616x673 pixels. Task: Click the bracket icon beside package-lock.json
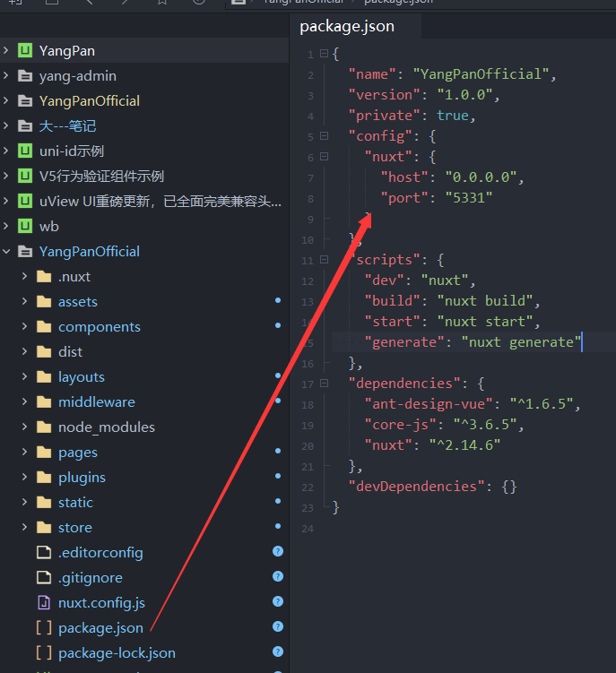tap(44, 652)
